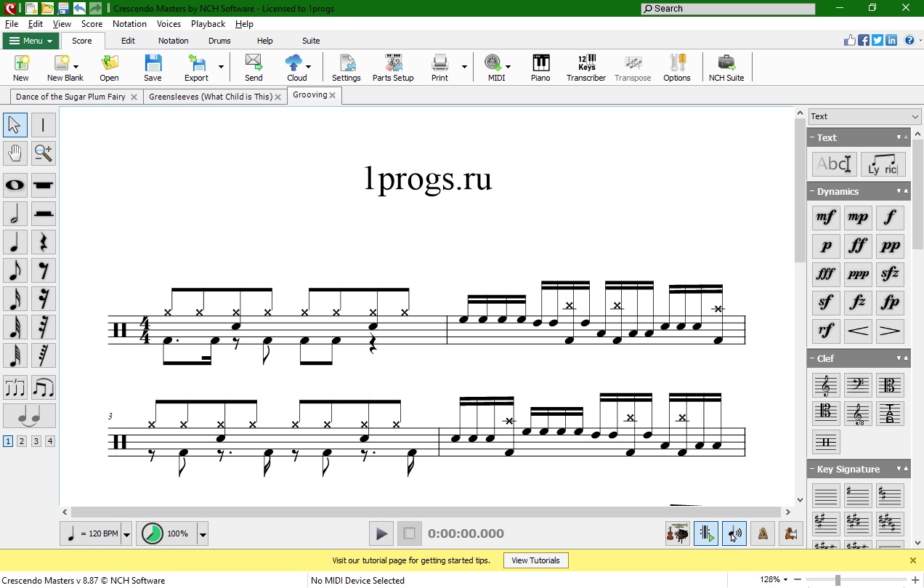Image resolution: width=924 pixels, height=588 pixels.
Task: Insert a treble clef from the Clef panel
Action: [826, 384]
